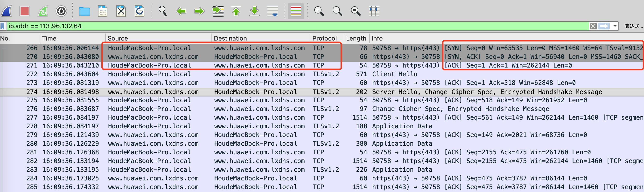Select packet 270 SYN, ACK row
The image size is (644, 192).
tap(322, 57)
